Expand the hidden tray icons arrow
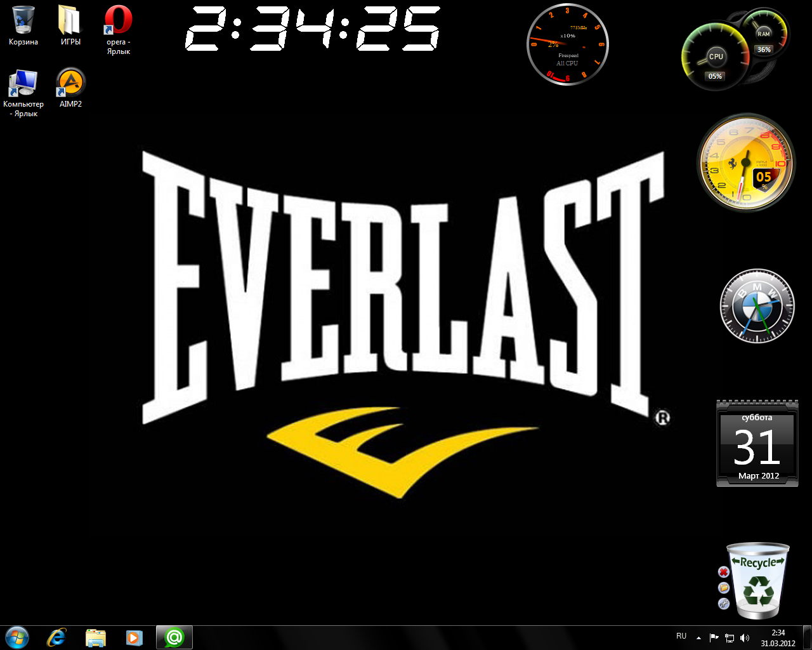Screen dimensions: 812x650 [x=698, y=638]
